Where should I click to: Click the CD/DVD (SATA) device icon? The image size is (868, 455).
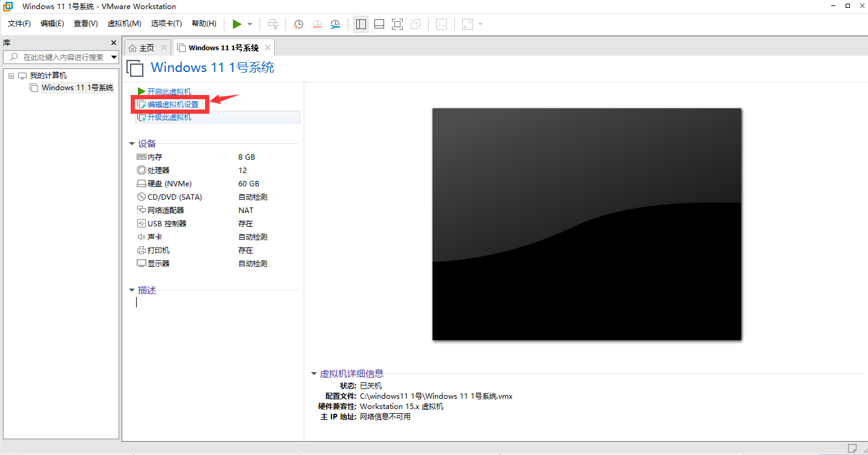(142, 197)
